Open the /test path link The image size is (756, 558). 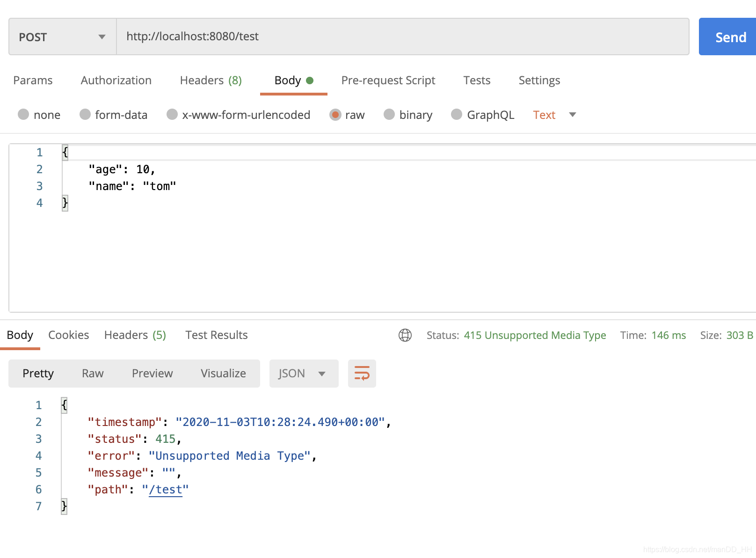165,489
